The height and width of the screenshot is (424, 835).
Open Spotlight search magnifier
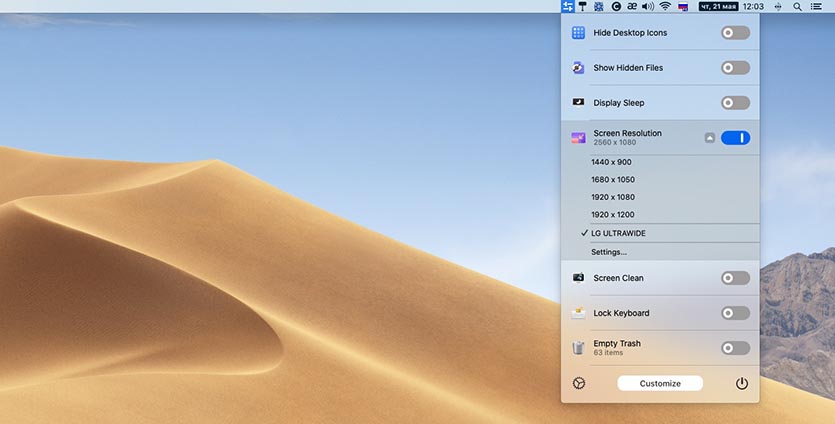click(797, 6)
